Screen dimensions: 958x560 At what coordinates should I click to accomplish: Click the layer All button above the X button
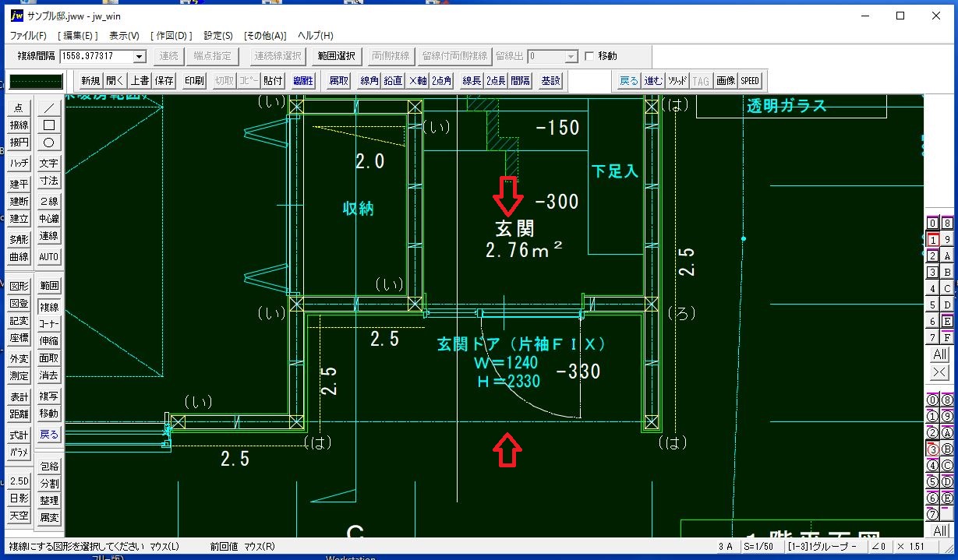[x=939, y=354]
